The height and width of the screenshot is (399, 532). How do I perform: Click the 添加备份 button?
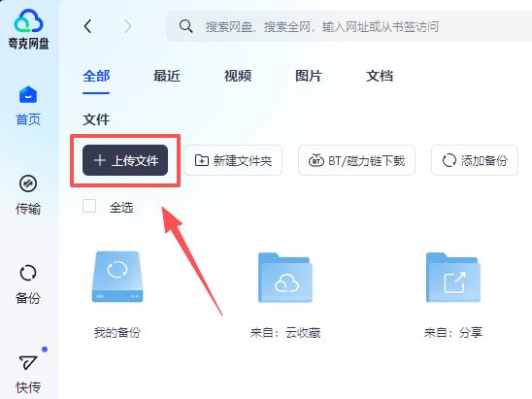[475, 160]
